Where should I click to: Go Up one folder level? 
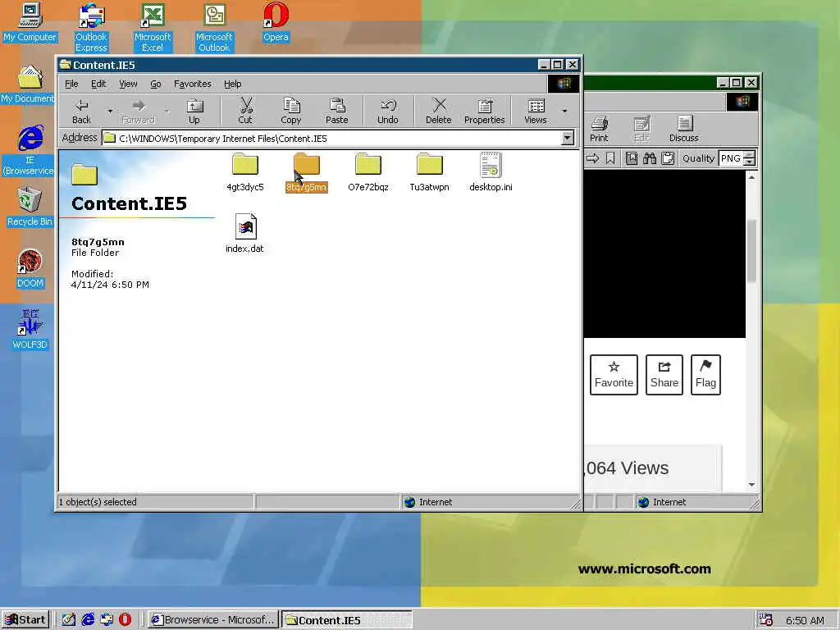194,111
